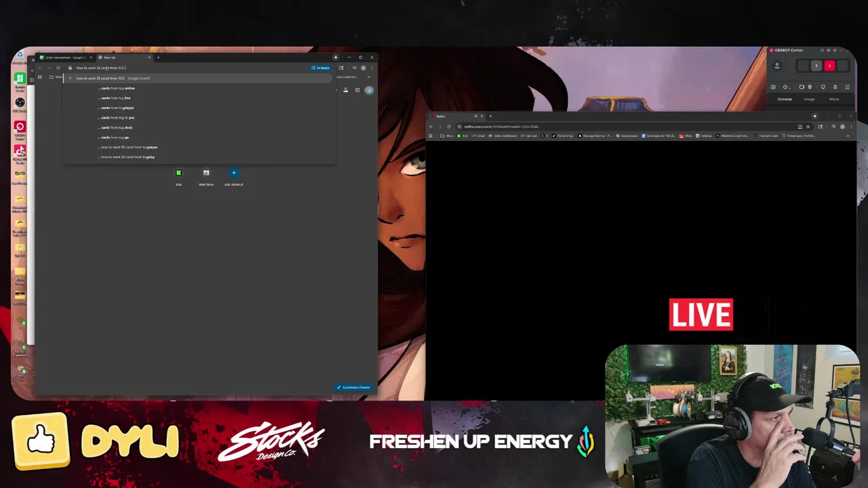
Task: Choose suggestion 'cards from tcg go'
Action: coord(200,137)
